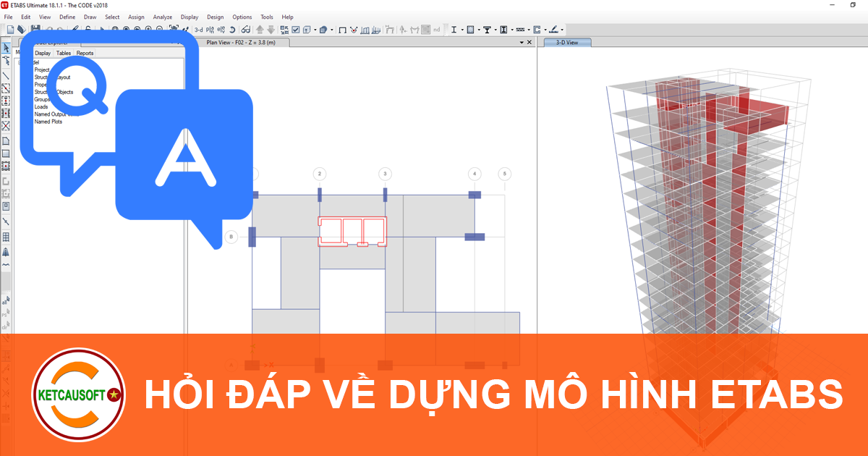This screenshot has height=456, width=868.
Task: Click the clear selection clr icon
Action: coord(6,324)
